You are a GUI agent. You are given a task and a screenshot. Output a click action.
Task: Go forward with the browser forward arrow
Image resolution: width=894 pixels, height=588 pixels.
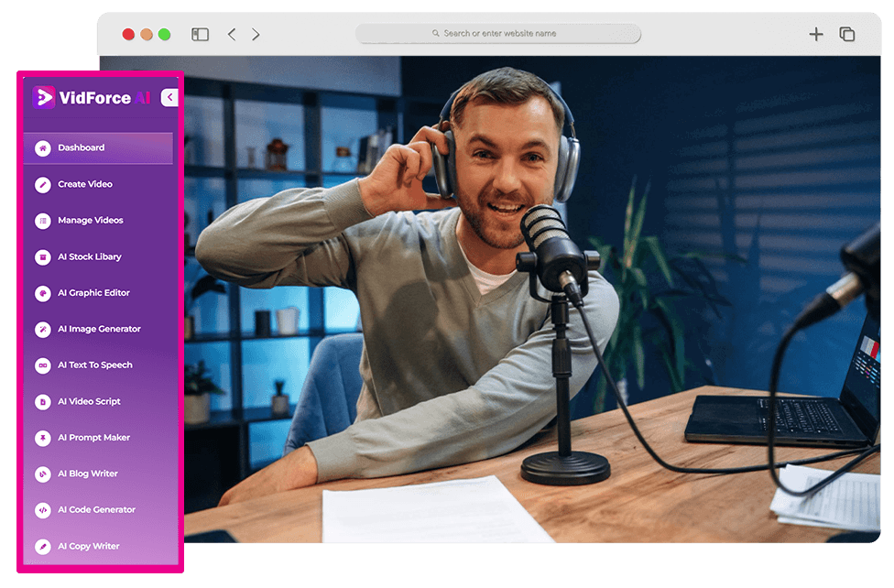click(x=256, y=35)
